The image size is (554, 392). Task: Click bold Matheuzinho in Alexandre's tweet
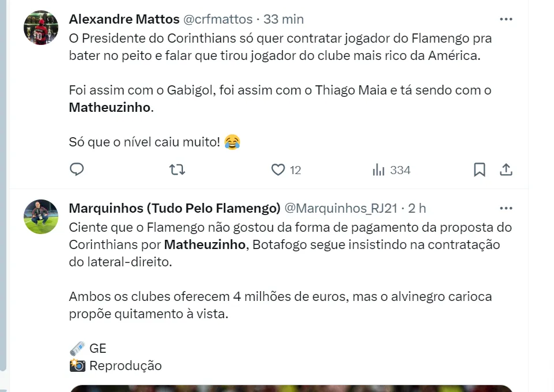coord(109,108)
